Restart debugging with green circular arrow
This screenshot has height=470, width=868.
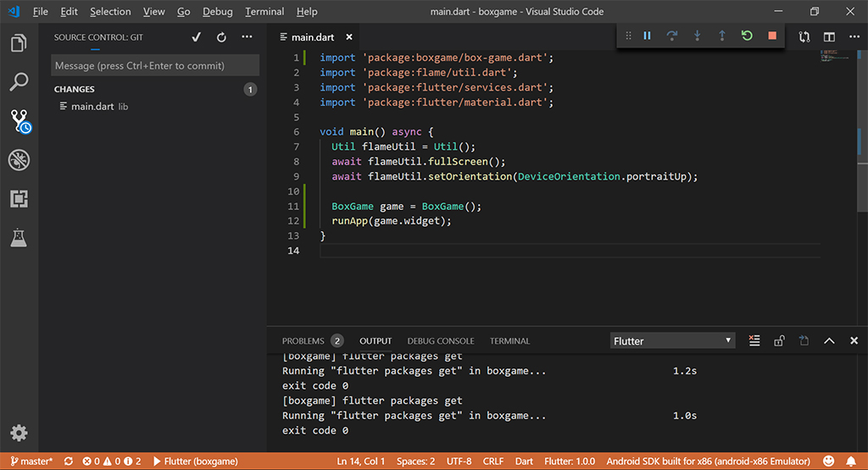(x=747, y=36)
